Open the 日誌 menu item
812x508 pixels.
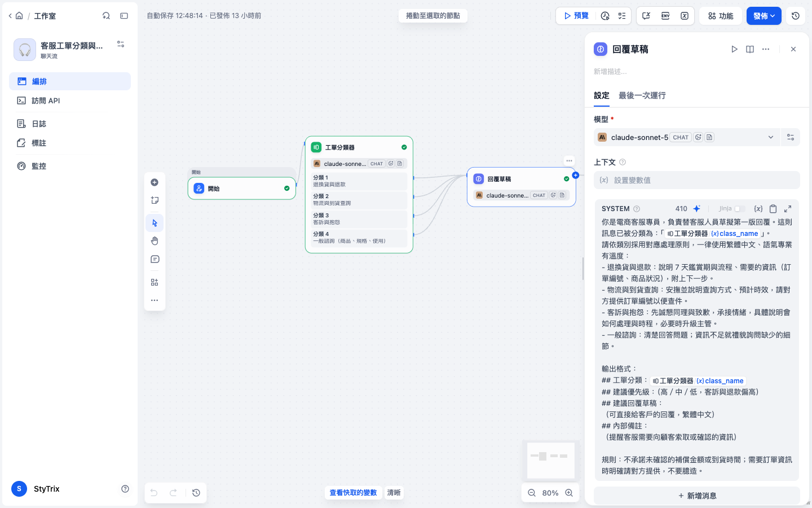[70, 124]
